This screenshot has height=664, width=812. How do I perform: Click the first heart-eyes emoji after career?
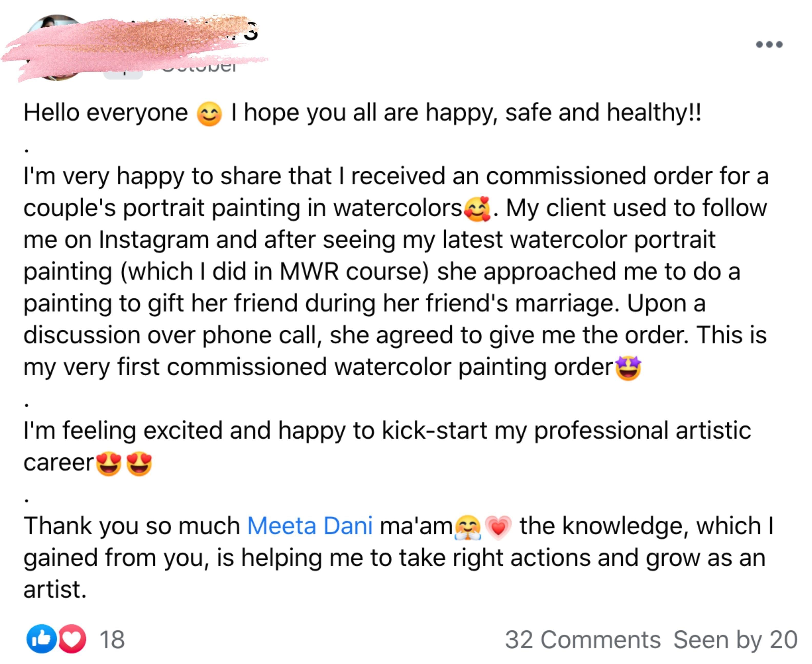tap(109, 464)
